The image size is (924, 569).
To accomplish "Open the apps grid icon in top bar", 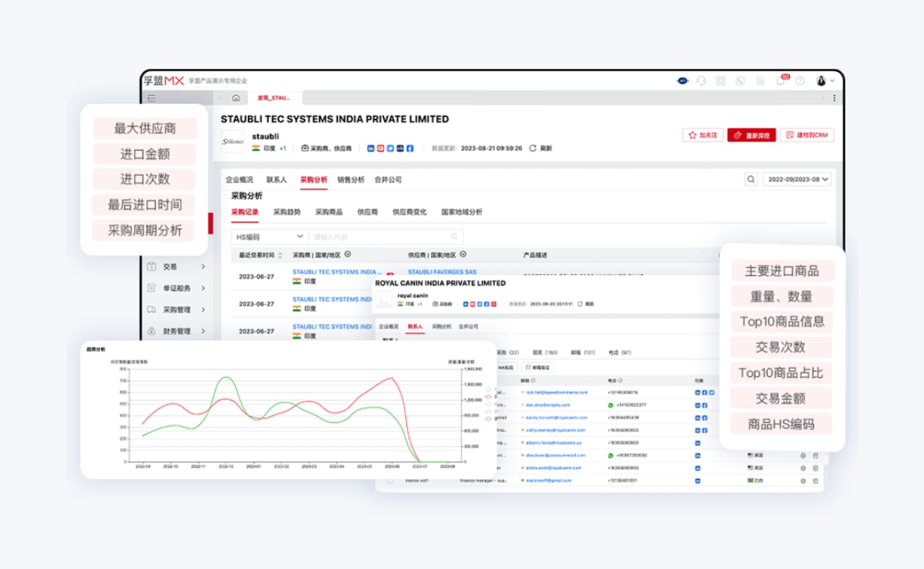I will click(721, 81).
